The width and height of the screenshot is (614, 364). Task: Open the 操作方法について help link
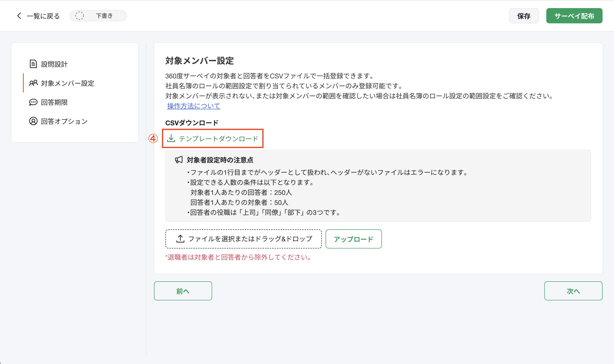tap(193, 106)
